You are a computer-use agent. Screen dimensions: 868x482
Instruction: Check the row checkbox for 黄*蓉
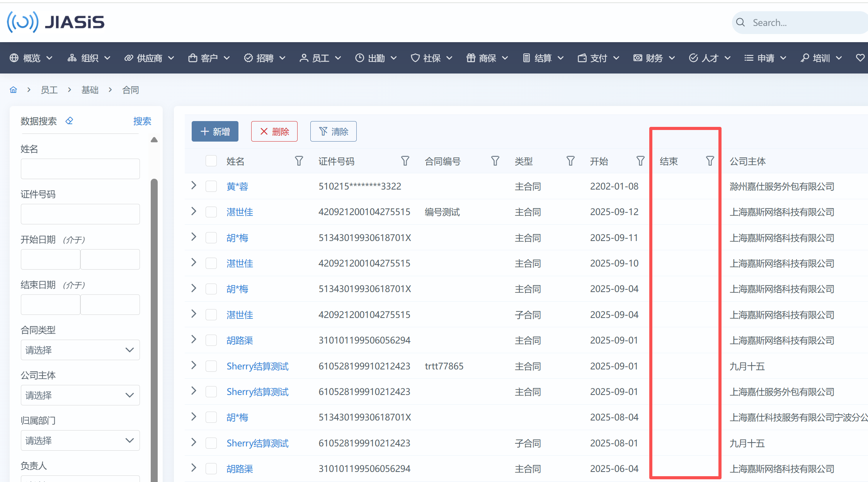(x=211, y=186)
